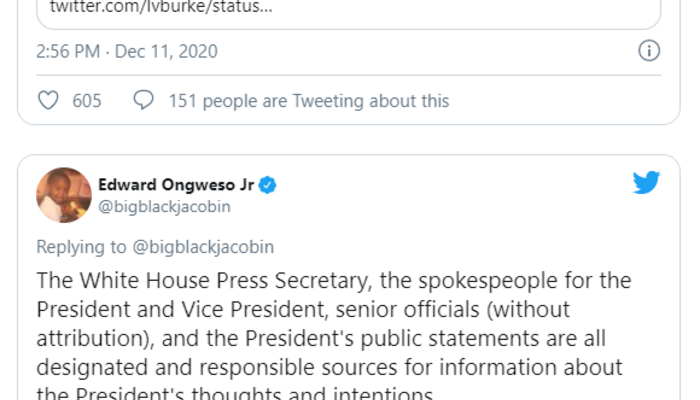The height and width of the screenshot is (400, 700).
Task: Click the verified badge beside Edward Ongweso Jr
Action: coord(268,185)
